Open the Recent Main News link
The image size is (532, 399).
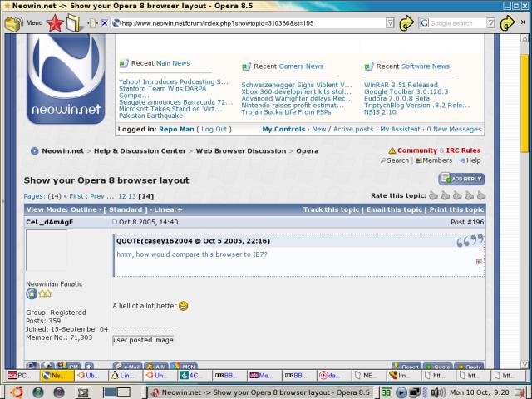(x=173, y=63)
